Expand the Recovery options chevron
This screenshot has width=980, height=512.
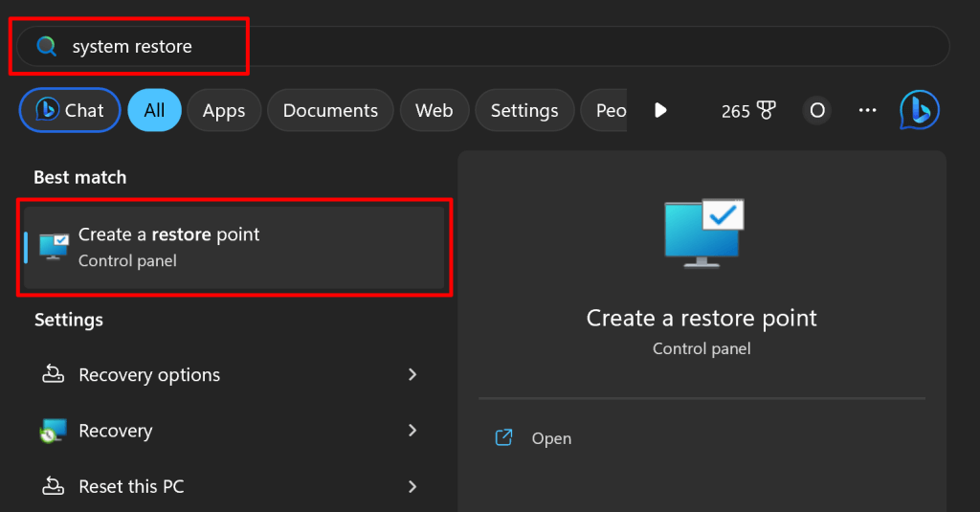(412, 374)
